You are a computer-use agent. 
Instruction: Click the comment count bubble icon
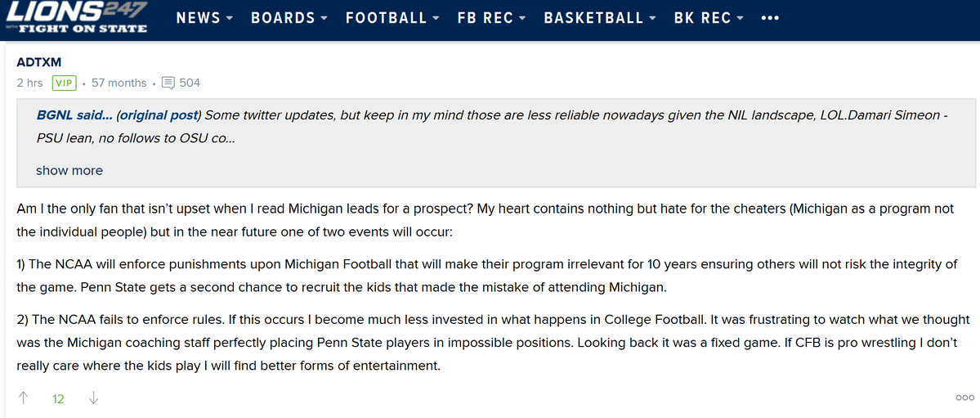point(168,83)
